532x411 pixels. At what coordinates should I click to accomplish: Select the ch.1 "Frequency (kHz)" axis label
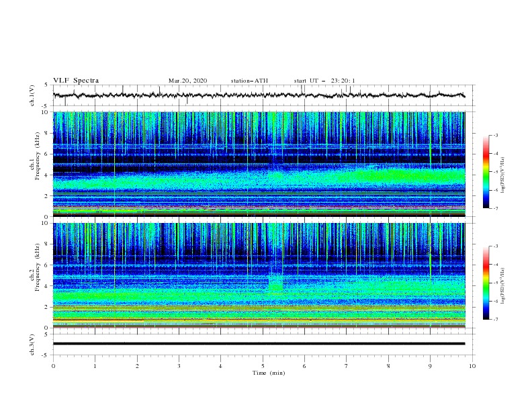[38, 156]
